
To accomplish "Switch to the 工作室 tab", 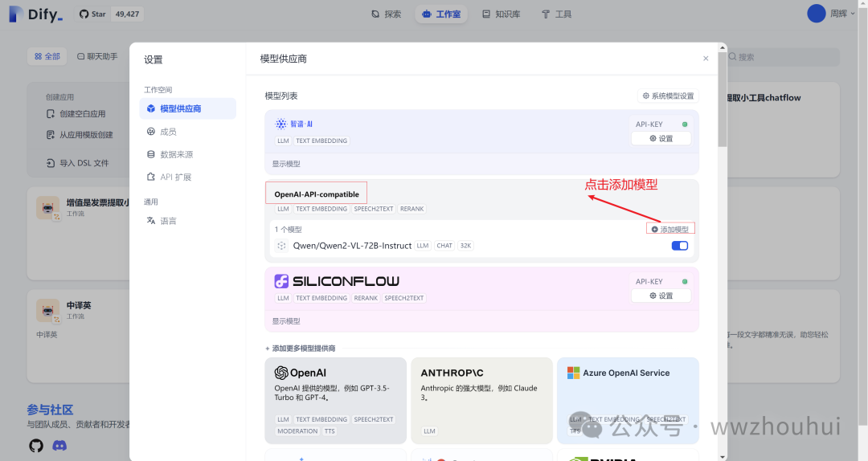I will [x=441, y=14].
